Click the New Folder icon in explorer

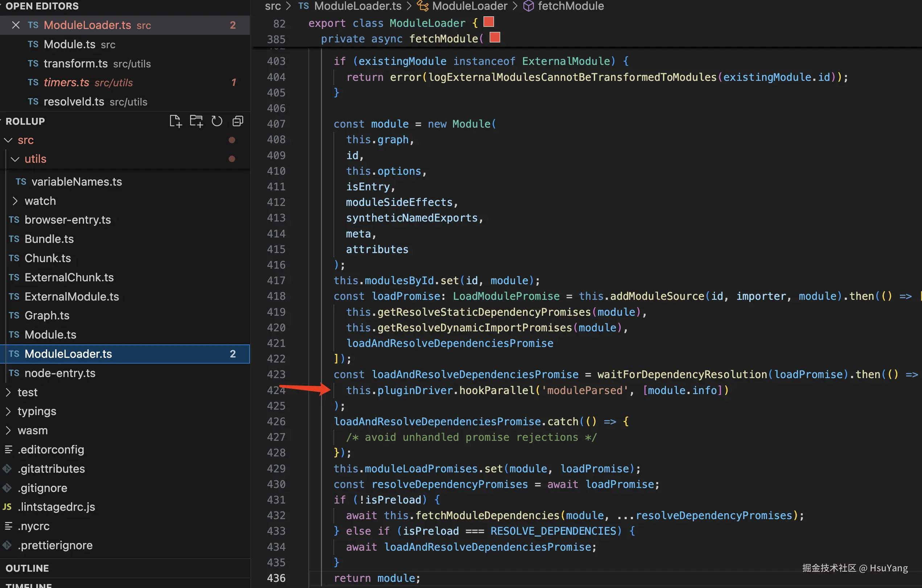coord(196,121)
